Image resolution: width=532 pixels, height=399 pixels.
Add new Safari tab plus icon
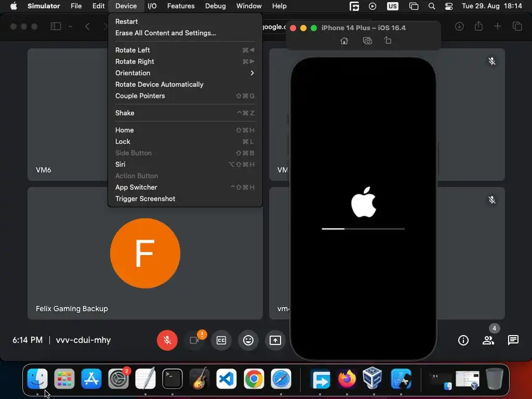click(x=497, y=26)
